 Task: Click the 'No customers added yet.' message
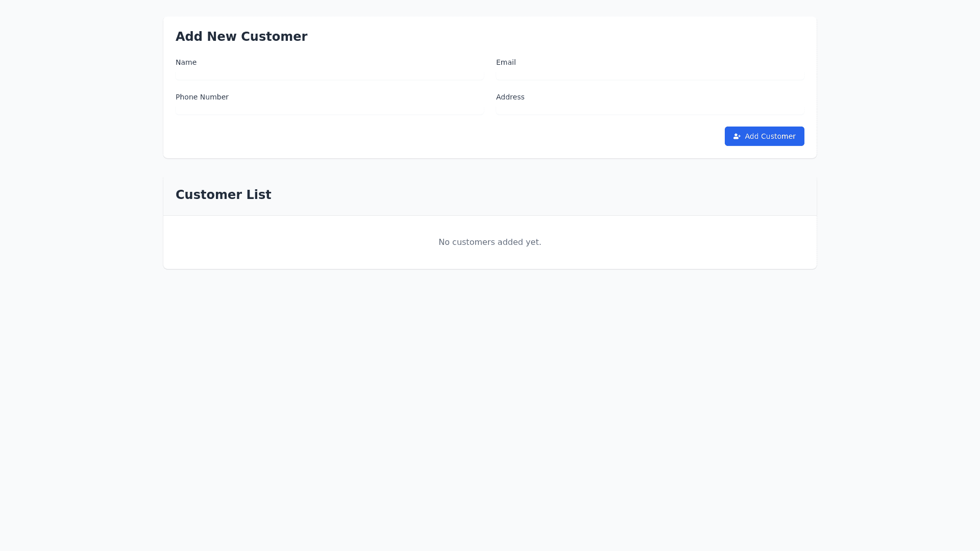click(x=489, y=242)
